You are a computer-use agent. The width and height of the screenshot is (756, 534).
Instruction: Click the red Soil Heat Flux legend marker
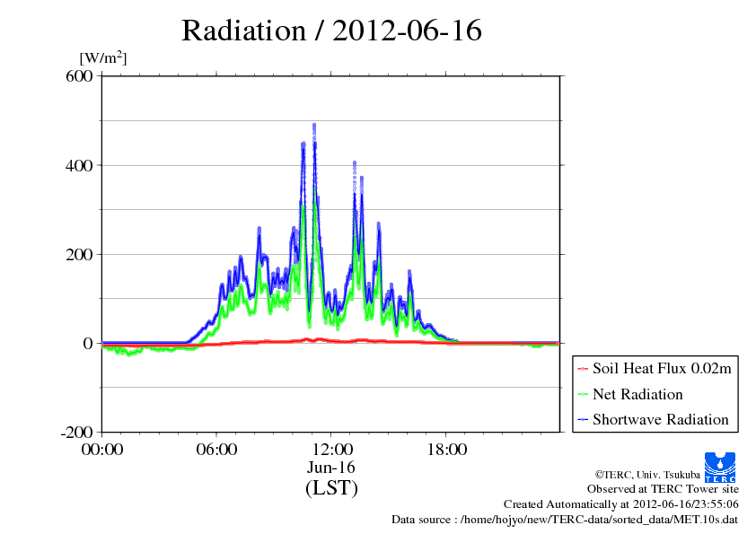[x=583, y=369]
